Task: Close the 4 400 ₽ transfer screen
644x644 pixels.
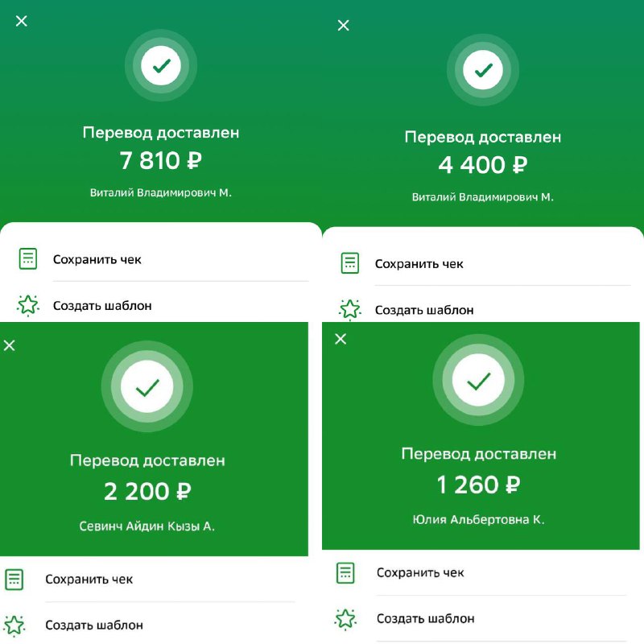Action: pyautogui.click(x=344, y=26)
